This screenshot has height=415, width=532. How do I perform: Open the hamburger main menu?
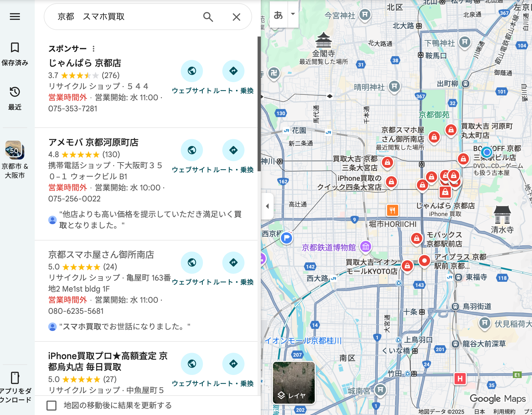pyautogui.click(x=15, y=17)
